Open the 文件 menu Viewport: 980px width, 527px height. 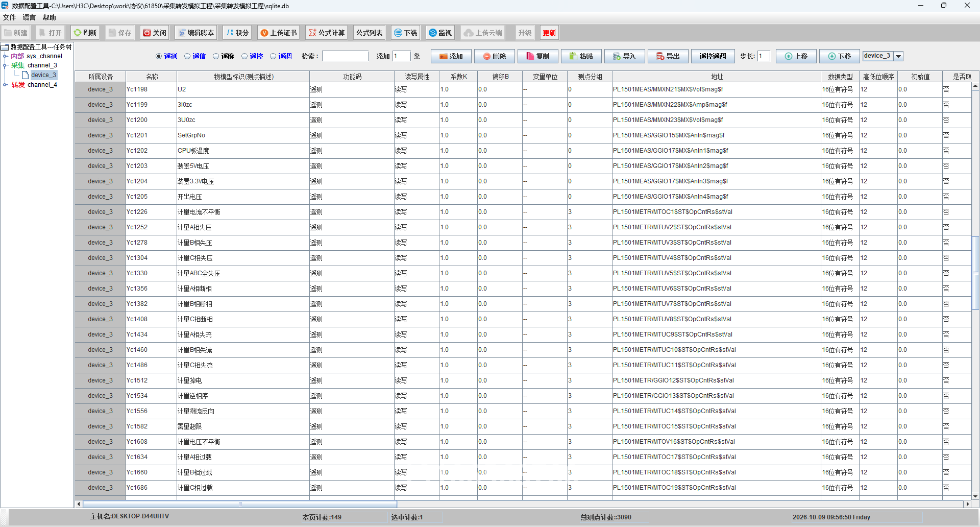tap(9, 17)
